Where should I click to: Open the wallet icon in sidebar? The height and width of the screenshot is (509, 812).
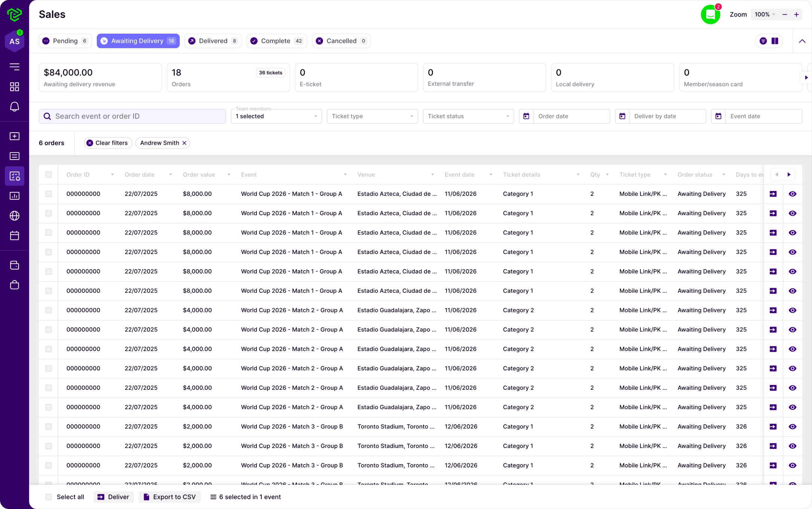(x=15, y=265)
